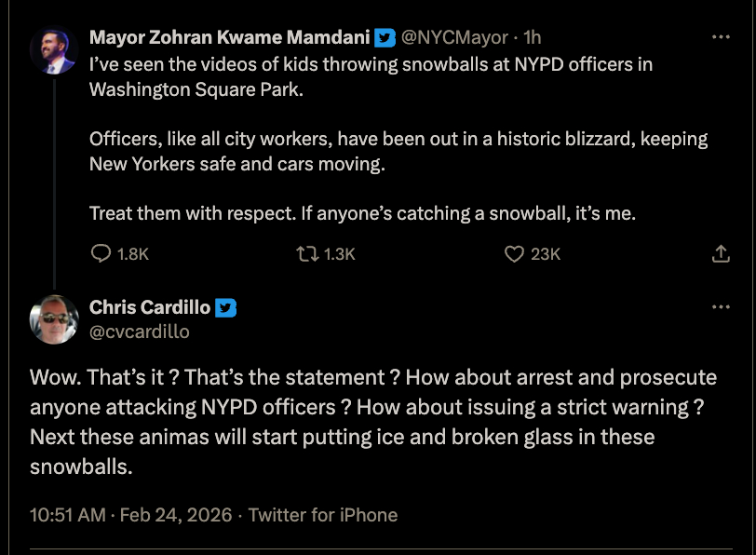View Mayor Zohran Kwame Mamdani's profile picture
Image resolution: width=756 pixels, height=555 pixels.
click(x=53, y=51)
